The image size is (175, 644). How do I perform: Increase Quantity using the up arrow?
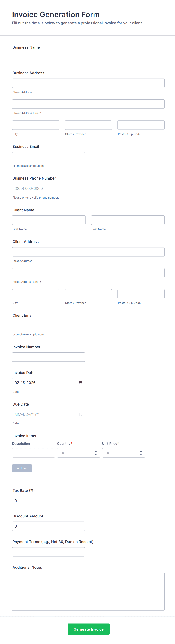(96, 451)
